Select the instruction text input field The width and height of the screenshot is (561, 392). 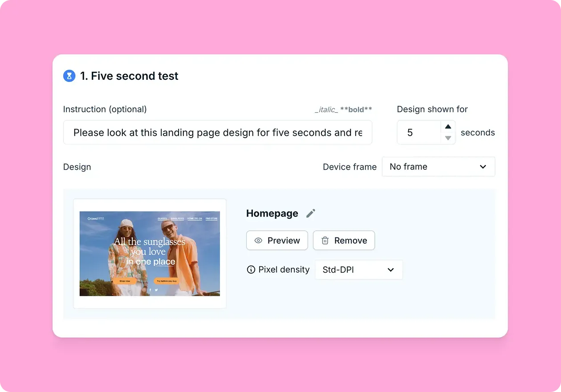pos(218,132)
